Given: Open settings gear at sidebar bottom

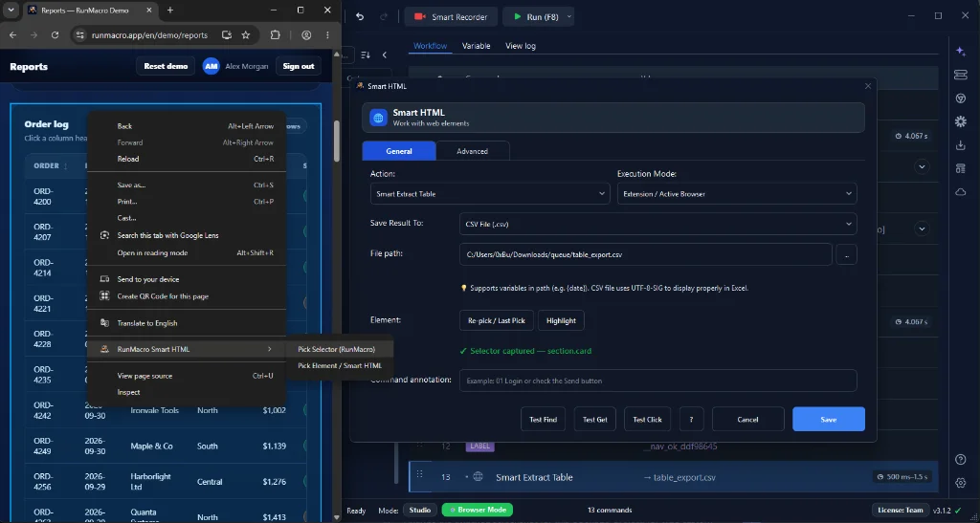Looking at the screenshot, I should 961,483.
